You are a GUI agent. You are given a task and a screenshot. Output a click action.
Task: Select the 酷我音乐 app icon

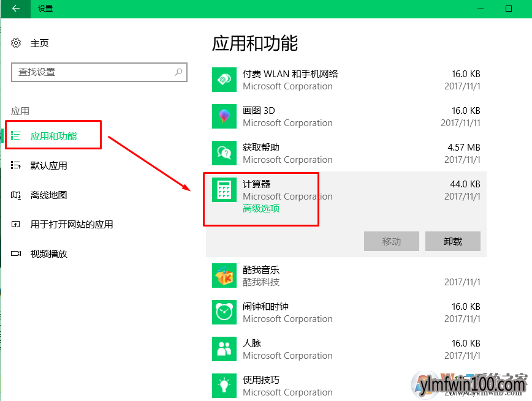click(x=224, y=275)
